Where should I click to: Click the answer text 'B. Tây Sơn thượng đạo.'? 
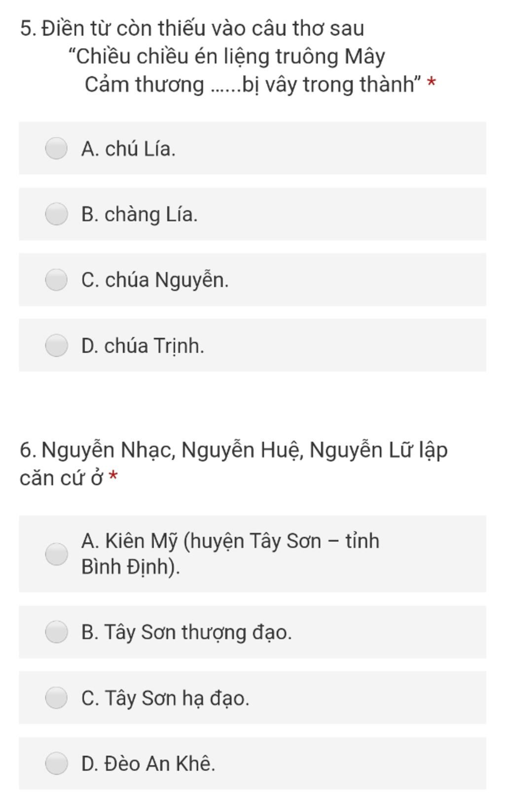(x=186, y=632)
